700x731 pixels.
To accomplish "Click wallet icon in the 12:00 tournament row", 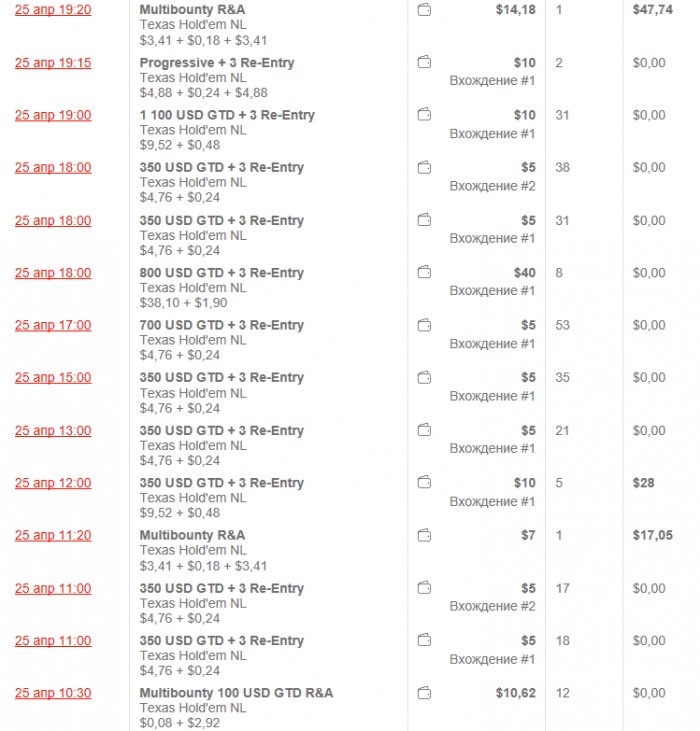I will coord(424,483).
